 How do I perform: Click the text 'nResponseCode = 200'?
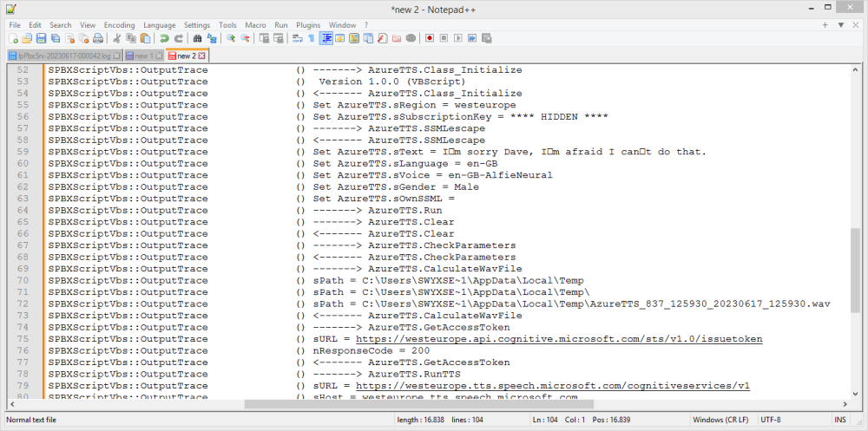pyautogui.click(x=372, y=350)
